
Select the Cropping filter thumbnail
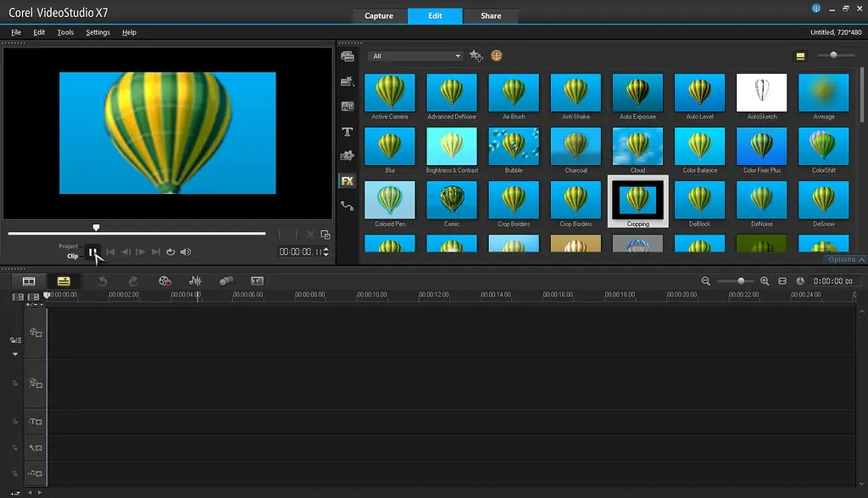[637, 202]
